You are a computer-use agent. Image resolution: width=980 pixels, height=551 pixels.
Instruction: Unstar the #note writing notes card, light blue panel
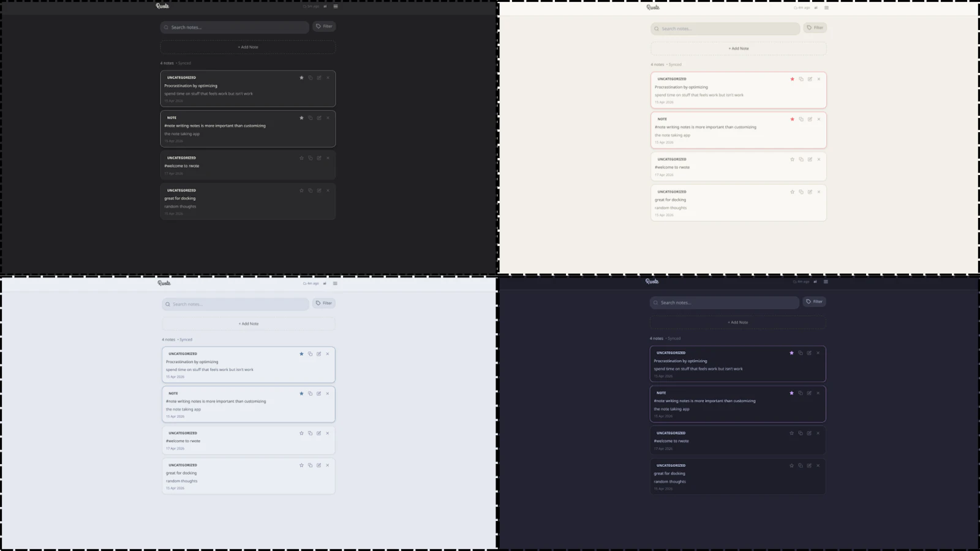tap(301, 394)
